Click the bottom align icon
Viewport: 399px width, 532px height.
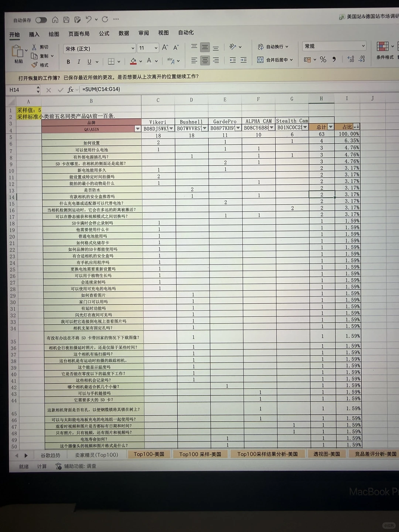click(216, 47)
